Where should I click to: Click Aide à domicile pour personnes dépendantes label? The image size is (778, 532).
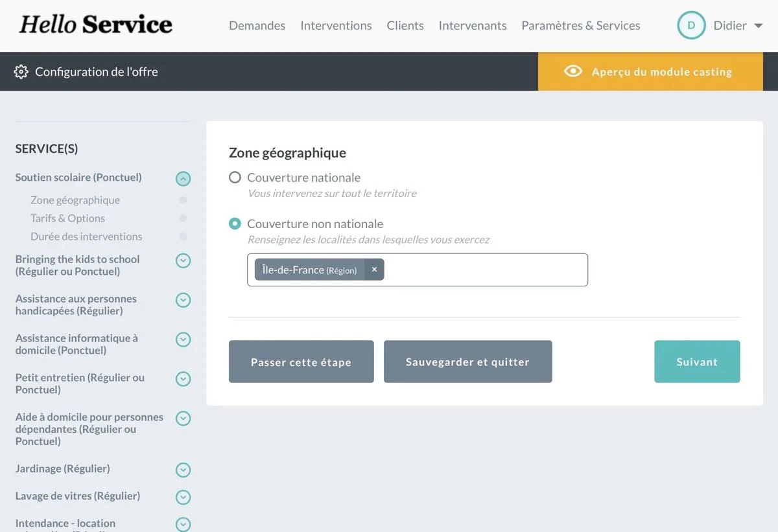point(89,429)
